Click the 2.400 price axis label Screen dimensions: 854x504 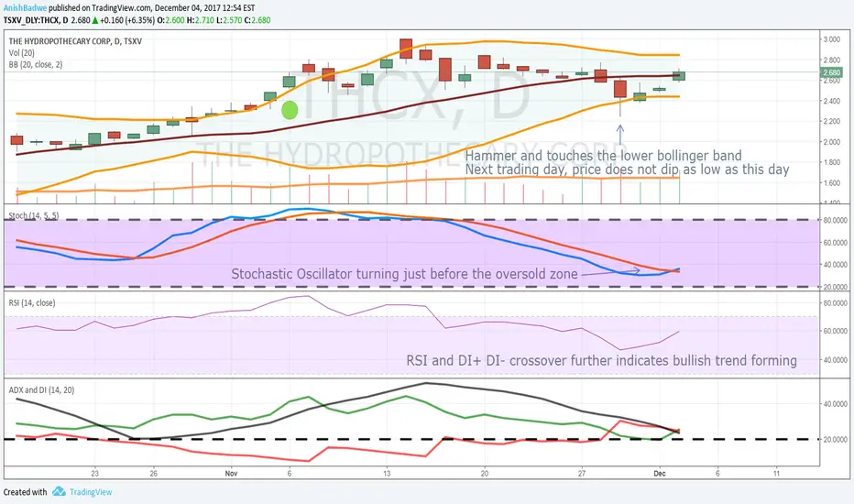[831, 101]
